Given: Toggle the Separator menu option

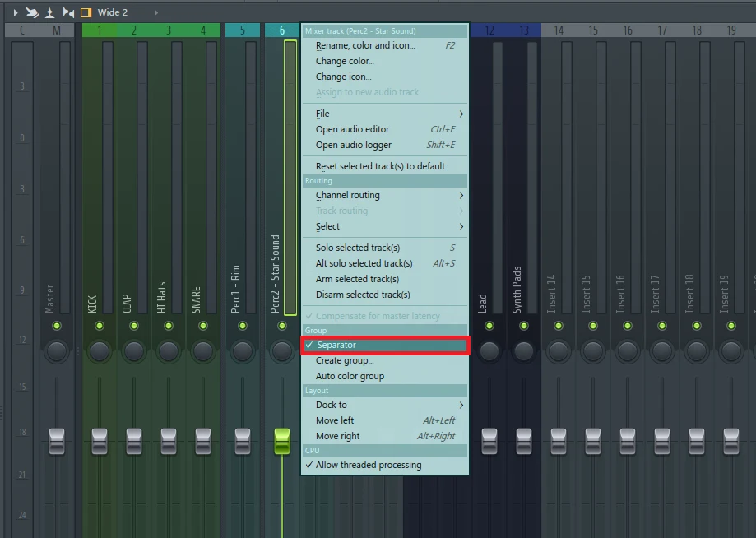Looking at the screenshot, I should tap(385, 346).
